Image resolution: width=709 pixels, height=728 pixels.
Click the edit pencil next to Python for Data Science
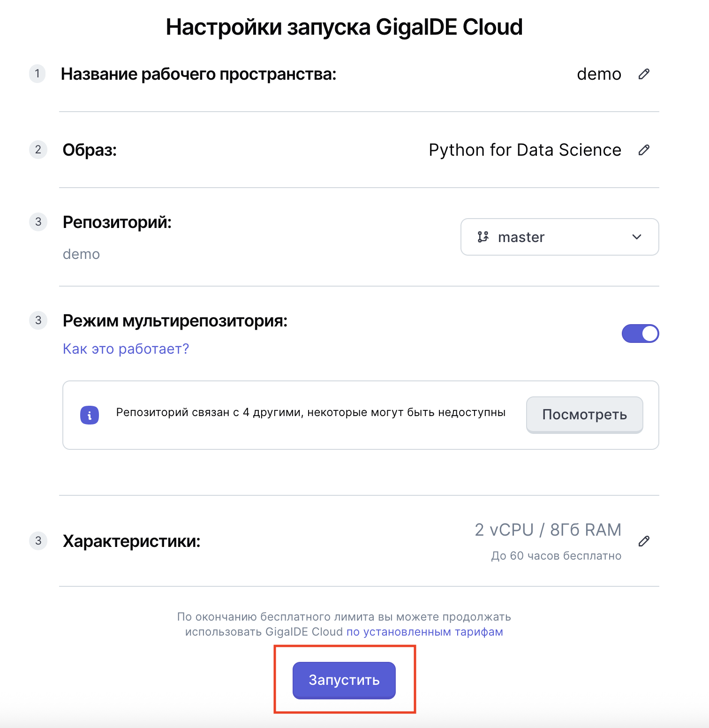tap(644, 150)
